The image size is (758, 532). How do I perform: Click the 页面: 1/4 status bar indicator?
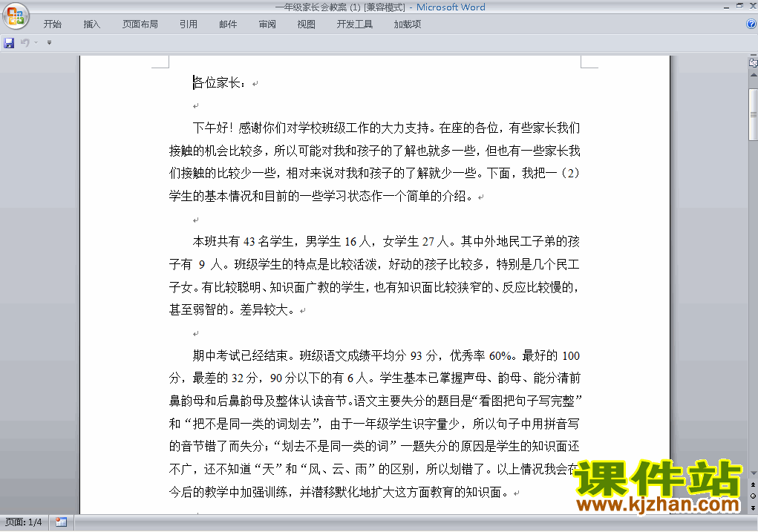click(x=23, y=522)
